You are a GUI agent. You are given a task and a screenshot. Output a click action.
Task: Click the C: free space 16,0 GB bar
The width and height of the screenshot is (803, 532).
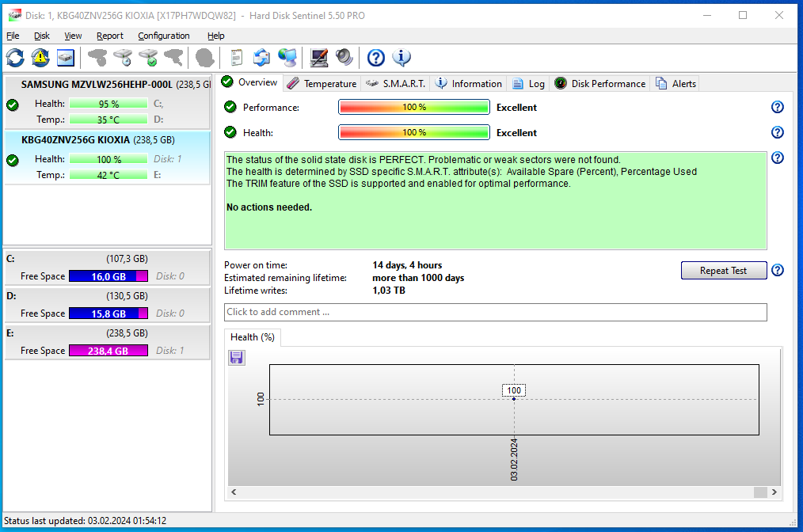click(x=108, y=276)
